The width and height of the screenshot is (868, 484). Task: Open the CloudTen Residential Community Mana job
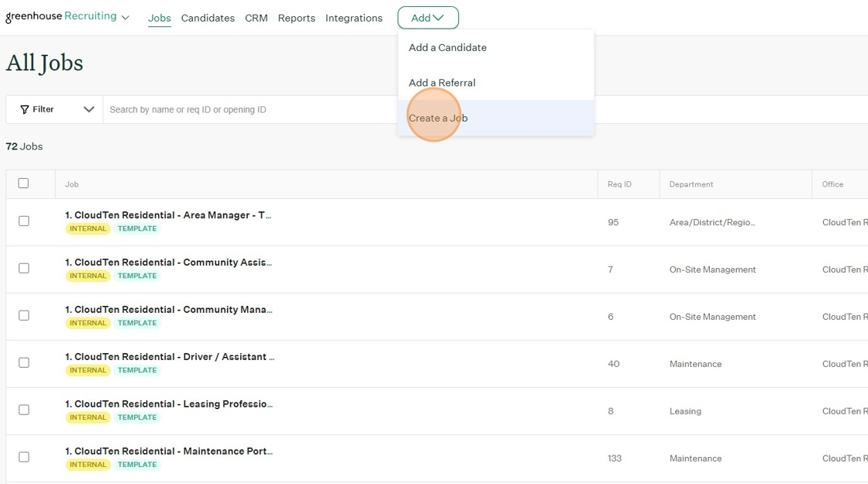[169, 310]
